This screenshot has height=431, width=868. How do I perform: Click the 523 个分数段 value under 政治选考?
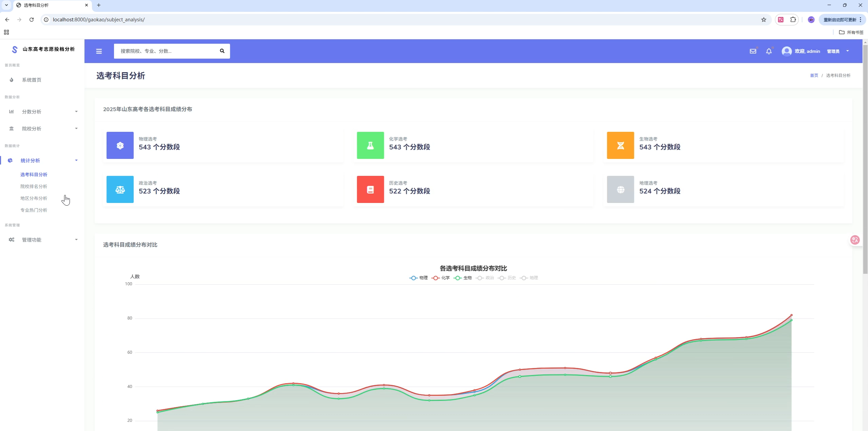(x=159, y=191)
